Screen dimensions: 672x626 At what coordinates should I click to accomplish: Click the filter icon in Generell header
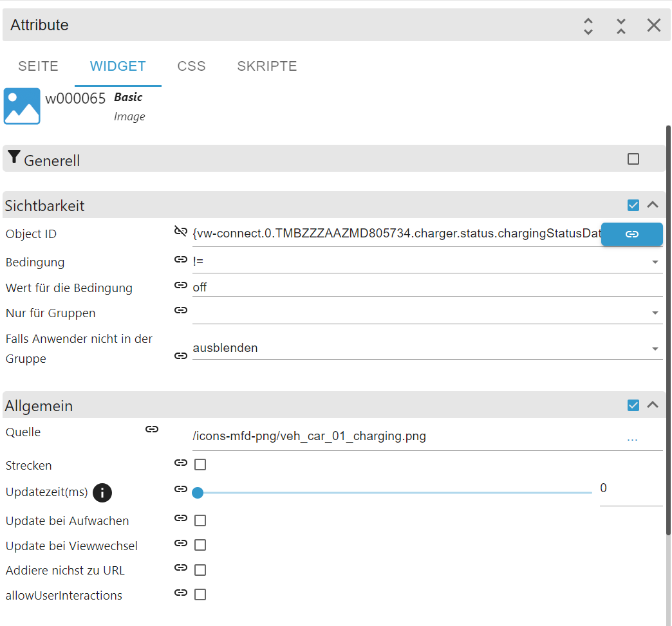click(x=14, y=158)
